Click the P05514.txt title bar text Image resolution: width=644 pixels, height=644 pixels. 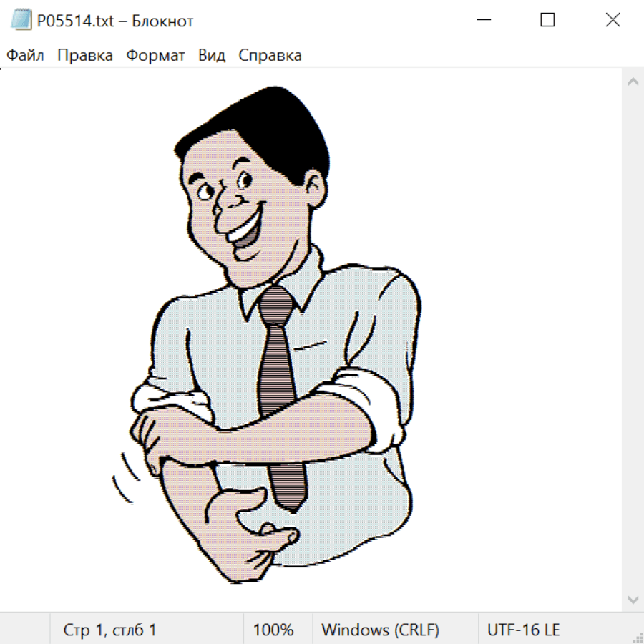click(115, 21)
